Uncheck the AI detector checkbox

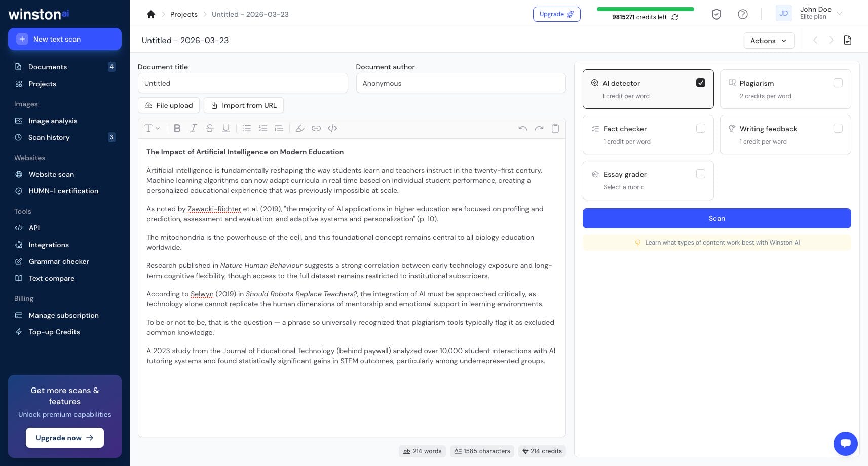click(701, 83)
